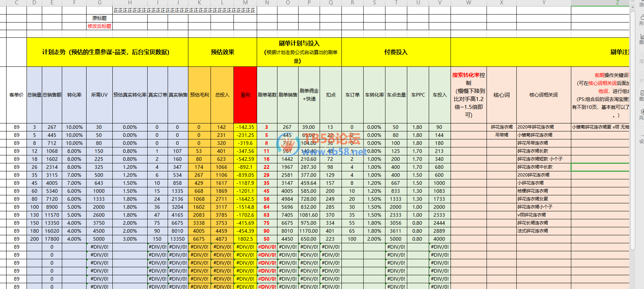Select the cell 碎花连衣裙长款
The width and height of the screenshot is (644, 289).
coord(544,151)
